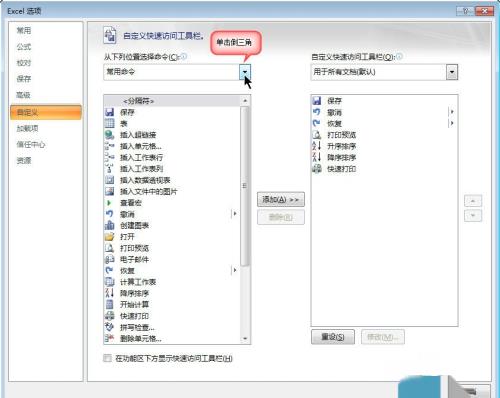Switch to the 资源 category
This screenshot has height=398, width=500.
coord(46,161)
